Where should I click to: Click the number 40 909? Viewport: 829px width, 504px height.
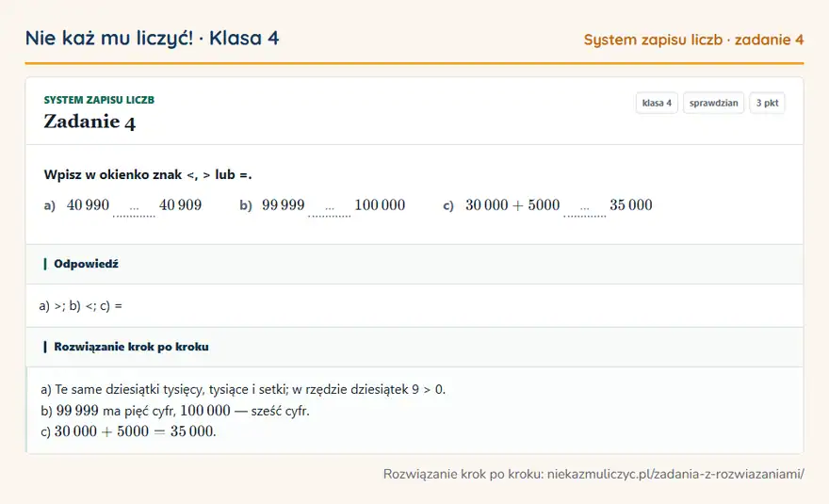coord(180,205)
